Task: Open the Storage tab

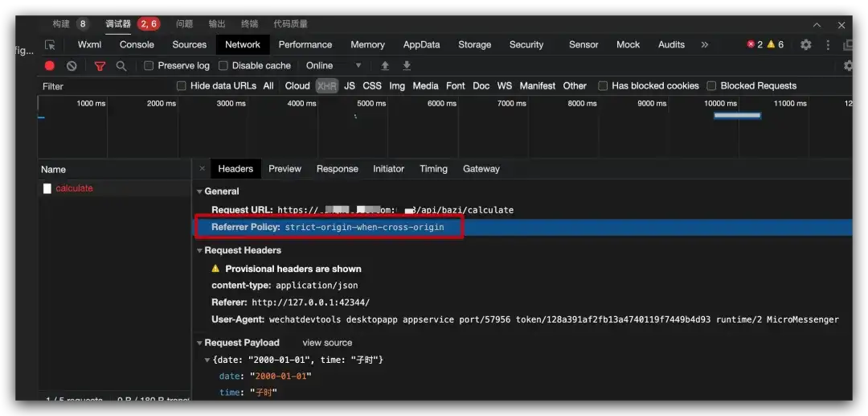Action: coord(474,45)
